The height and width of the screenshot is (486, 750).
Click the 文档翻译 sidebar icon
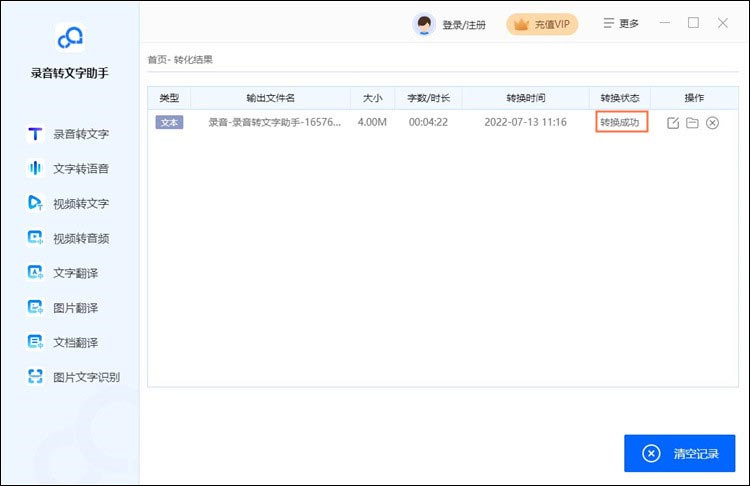point(35,342)
